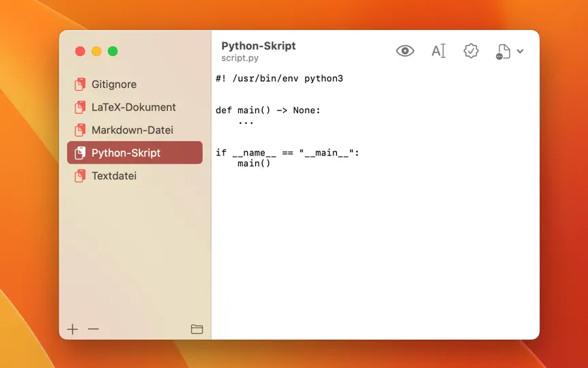Click the Python-Skript file icon
This screenshot has height=368, width=588.
tap(80, 153)
